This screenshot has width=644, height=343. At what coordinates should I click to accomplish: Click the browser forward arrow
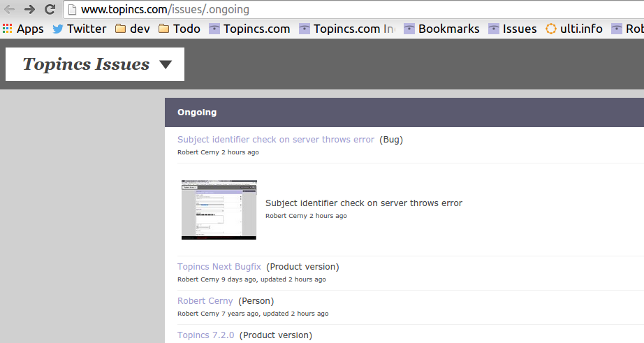click(x=29, y=10)
